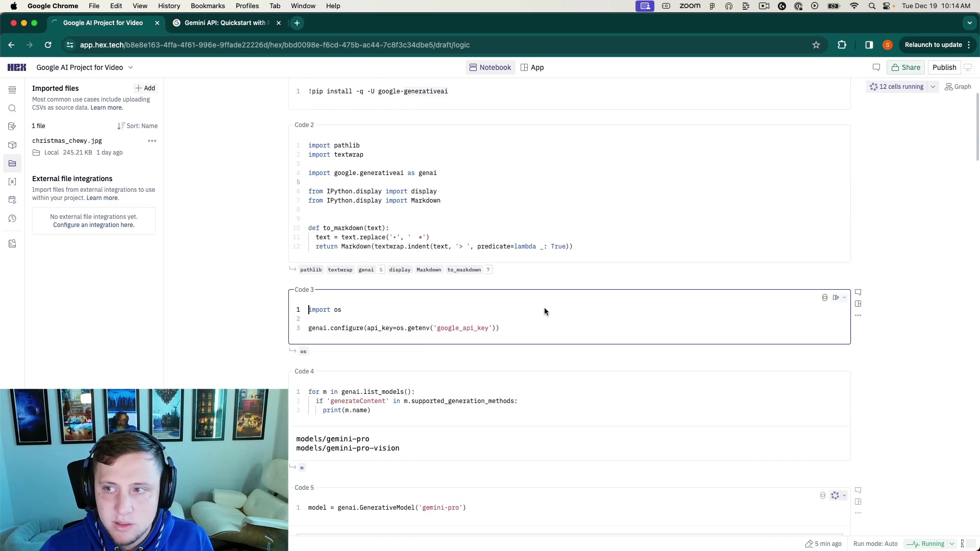Viewport: 980px width, 551px height.
Task: Open the Chrome three-dot update menu
Action: (x=969, y=45)
